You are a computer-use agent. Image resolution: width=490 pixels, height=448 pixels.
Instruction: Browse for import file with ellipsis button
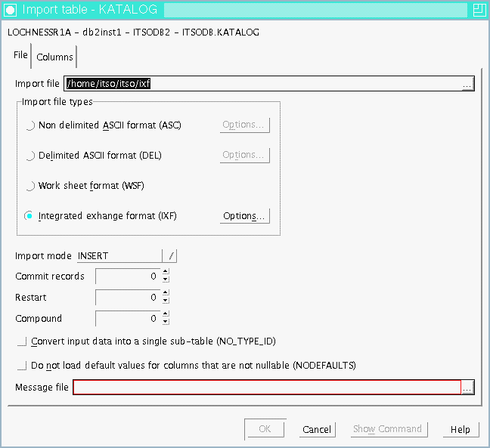tap(467, 84)
